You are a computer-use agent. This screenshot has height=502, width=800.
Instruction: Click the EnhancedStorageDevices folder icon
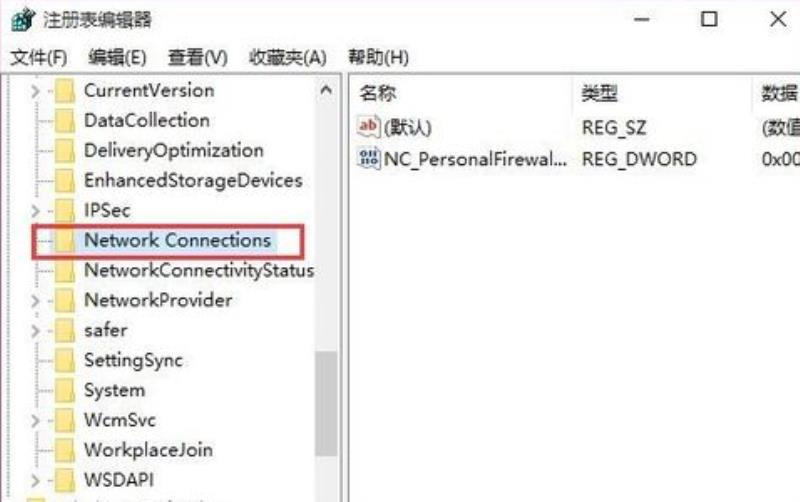click(65, 181)
